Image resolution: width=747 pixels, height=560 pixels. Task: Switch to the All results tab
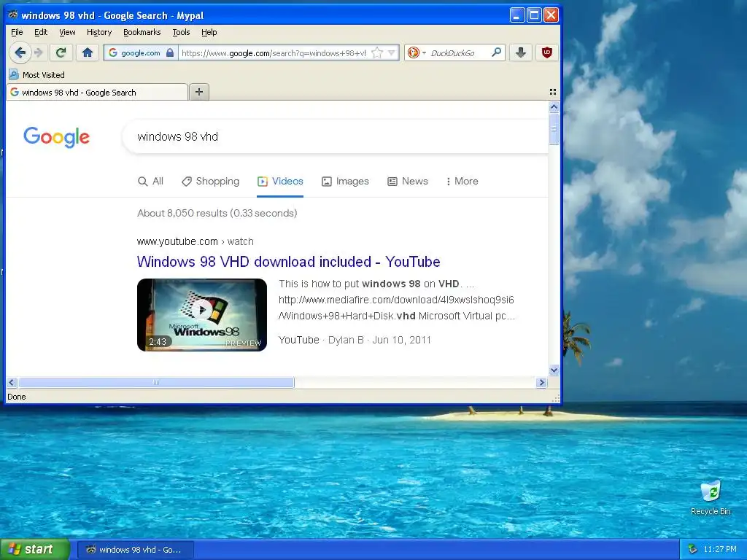coord(150,182)
